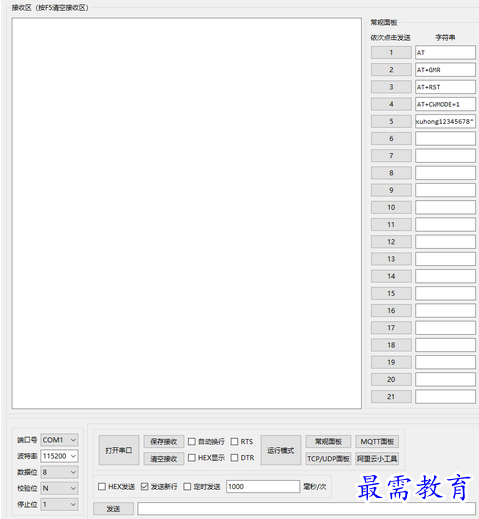Click send button number 12
479x519 pixels.
click(391, 242)
